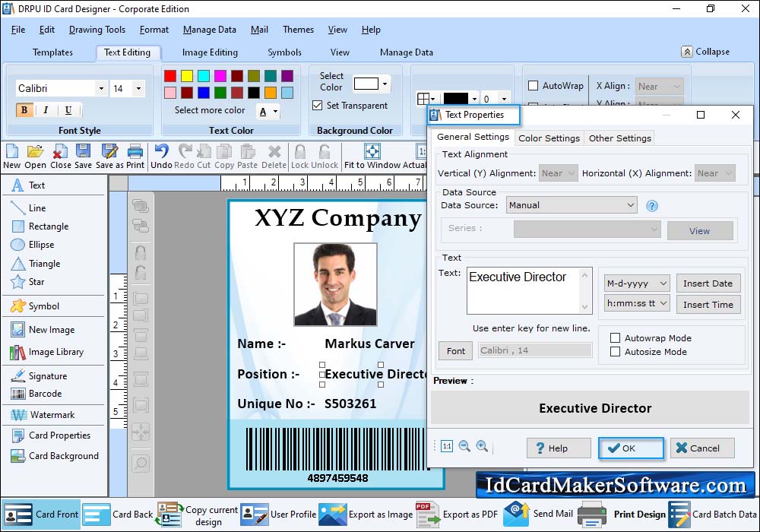The height and width of the screenshot is (532, 760).
Task: Select the Text drawing tool
Action: point(29,185)
